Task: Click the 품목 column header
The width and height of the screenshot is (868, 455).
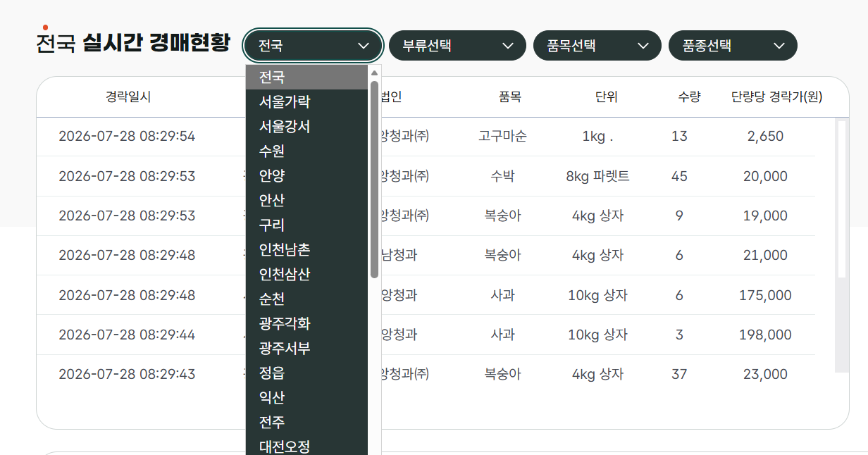Action: pyautogui.click(x=509, y=97)
